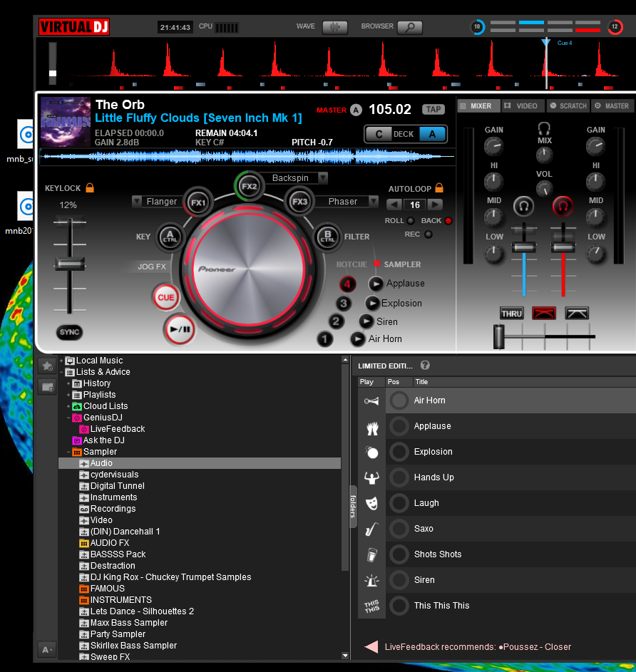The width and height of the screenshot is (636, 672).
Task: Activate the FX2 Backspin effect button
Action: point(249,187)
